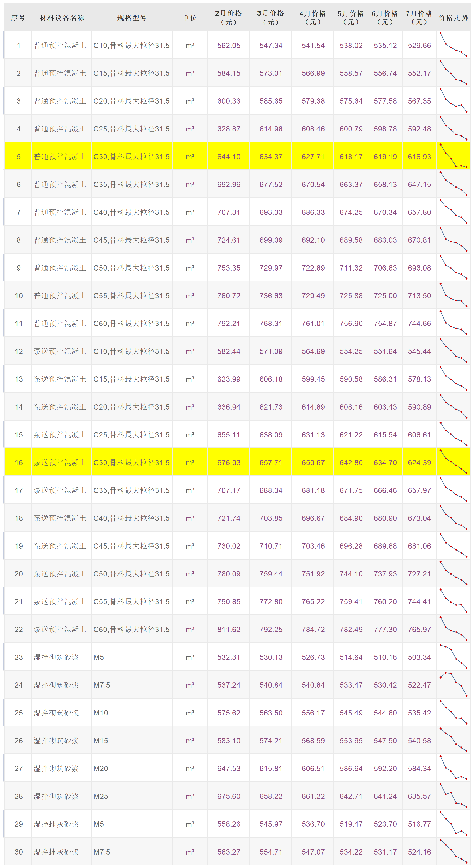Click the 材料设备名称 column header
The width and height of the screenshot is (474, 868).
point(62,18)
